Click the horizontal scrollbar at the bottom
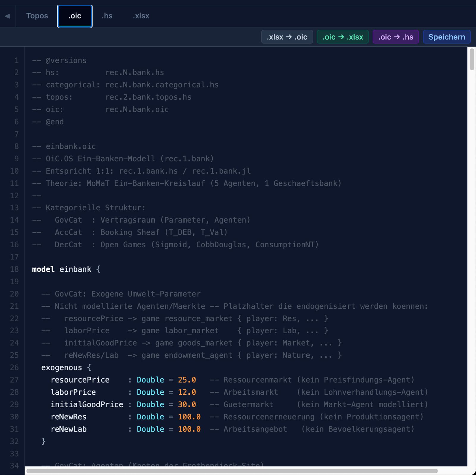This screenshot has width=476, height=475. [x=232, y=471]
